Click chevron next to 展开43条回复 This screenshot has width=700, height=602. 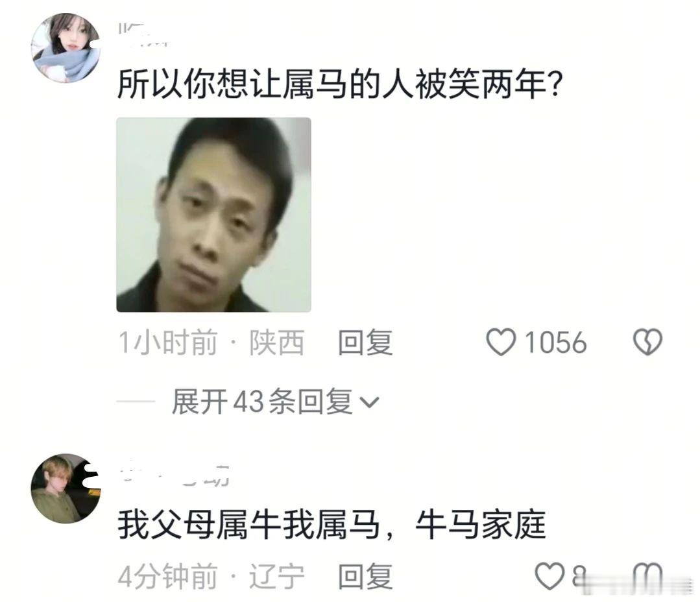pyautogui.click(x=370, y=403)
